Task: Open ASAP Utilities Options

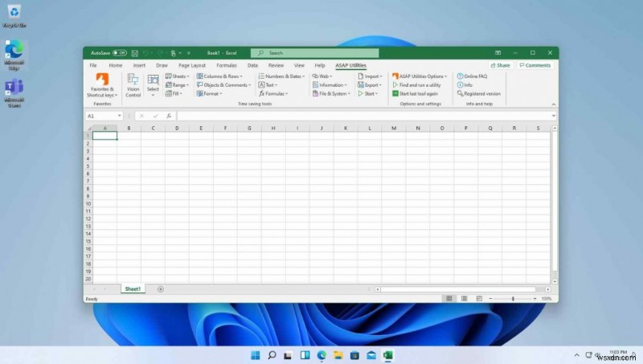Action: [x=420, y=76]
